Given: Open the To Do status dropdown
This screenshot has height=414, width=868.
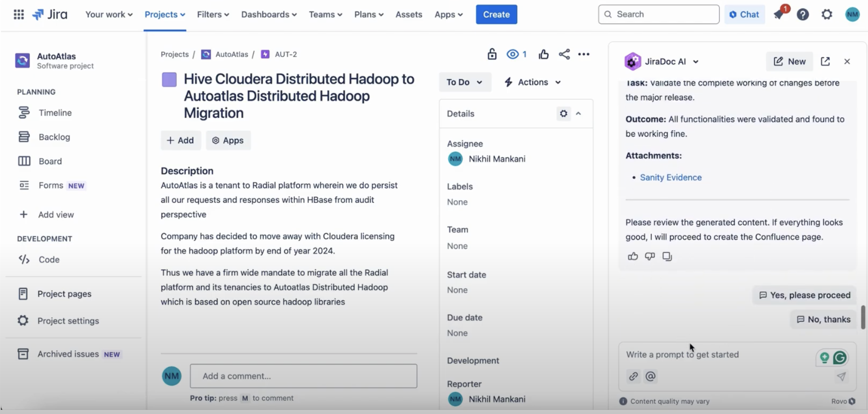Looking at the screenshot, I should 464,82.
